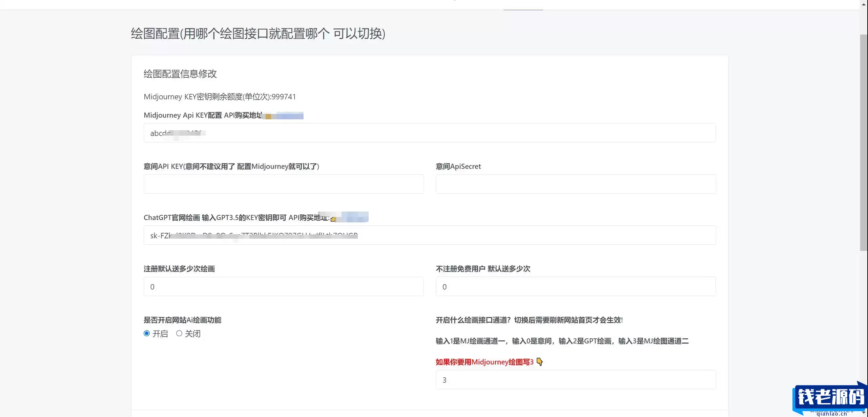The width and height of the screenshot is (868, 417).
Task: Click the Midjourney Api KEY input field
Action: (430, 133)
